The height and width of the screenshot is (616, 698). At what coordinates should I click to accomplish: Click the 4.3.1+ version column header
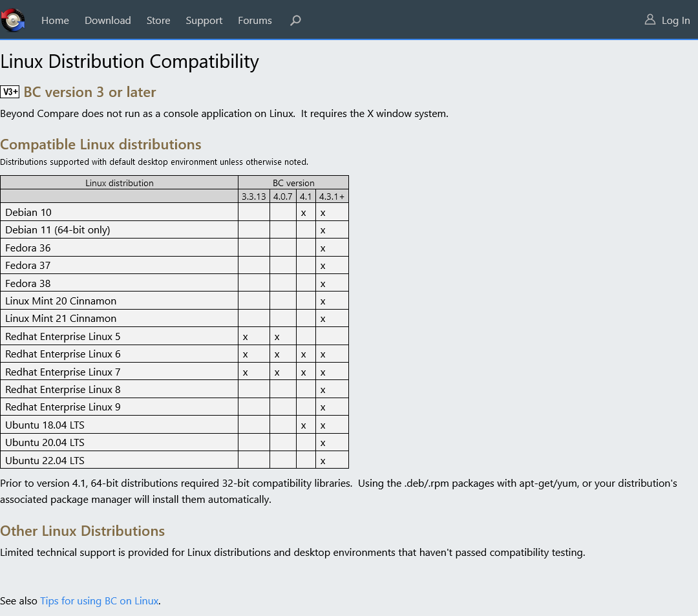[332, 196]
